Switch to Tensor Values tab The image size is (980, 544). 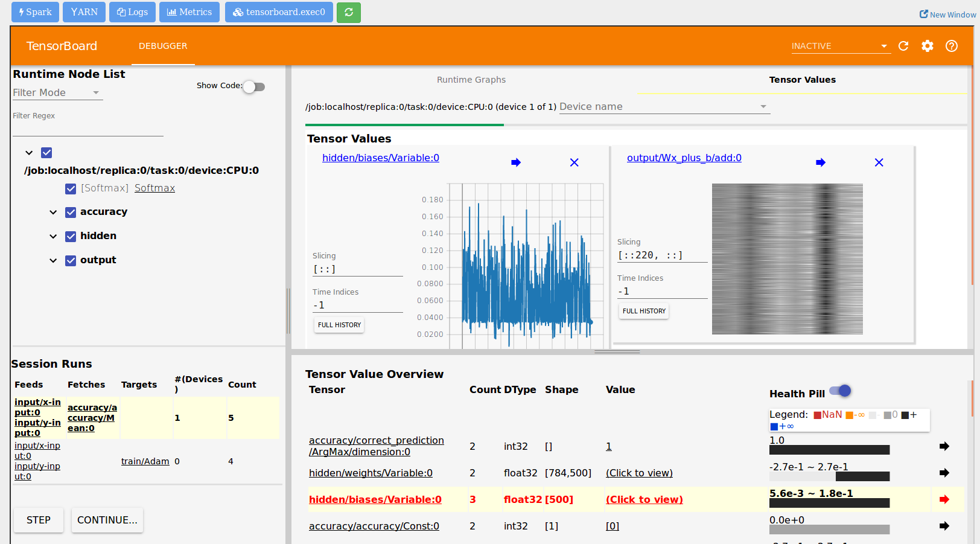[x=802, y=80]
